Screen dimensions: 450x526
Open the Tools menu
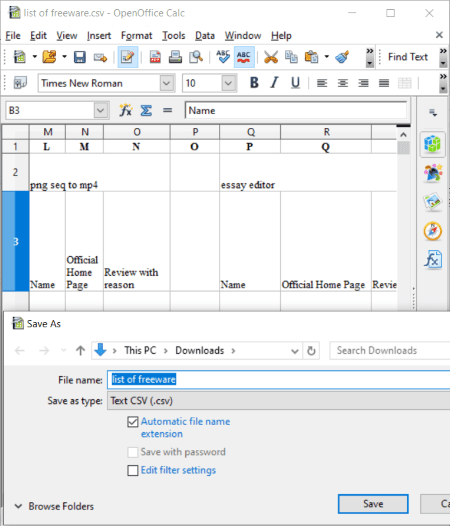coord(174,36)
